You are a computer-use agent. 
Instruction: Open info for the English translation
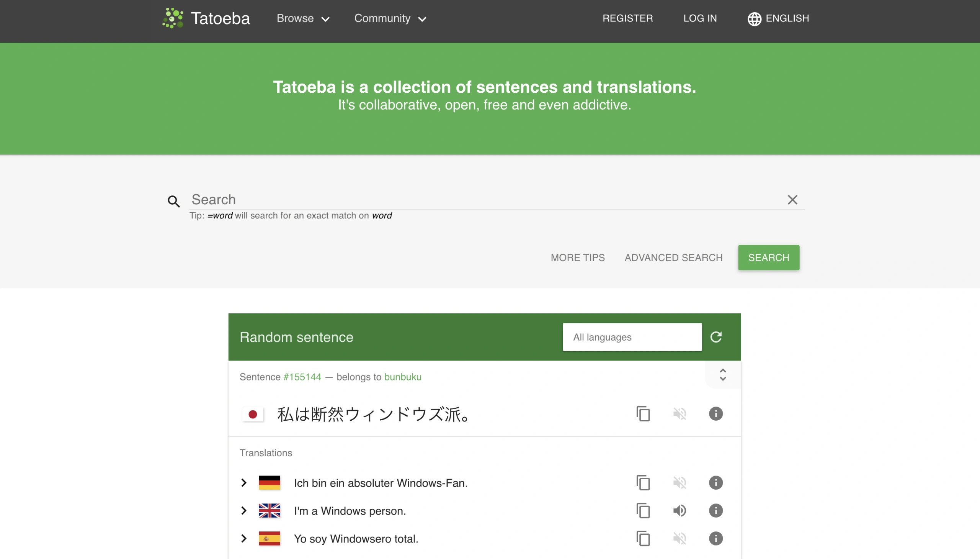715,511
